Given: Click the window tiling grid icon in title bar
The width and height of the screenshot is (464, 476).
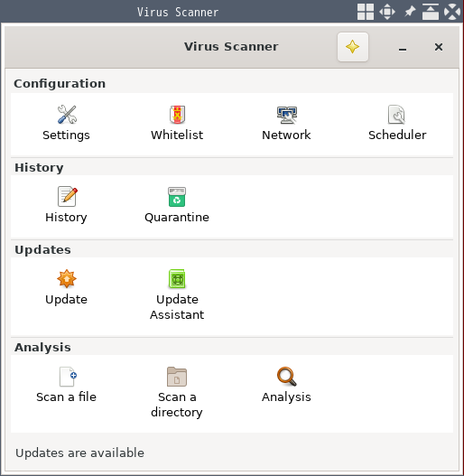Looking at the screenshot, I should coord(366,12).
